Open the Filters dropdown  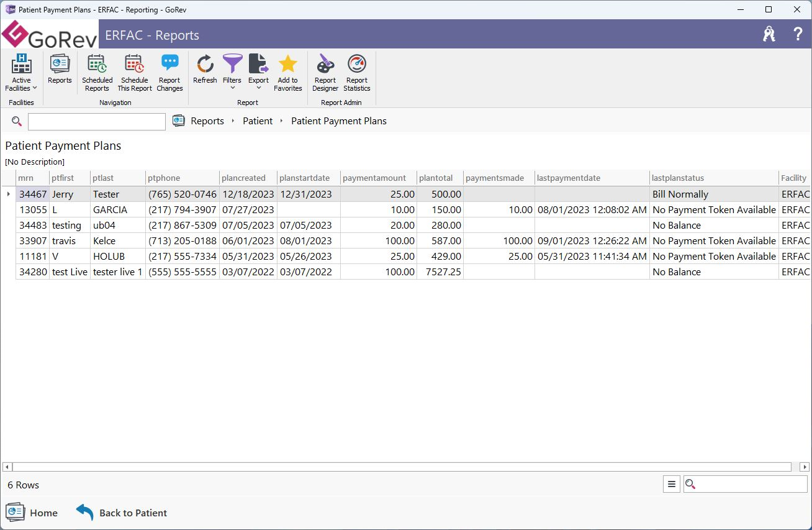[232, 73]
